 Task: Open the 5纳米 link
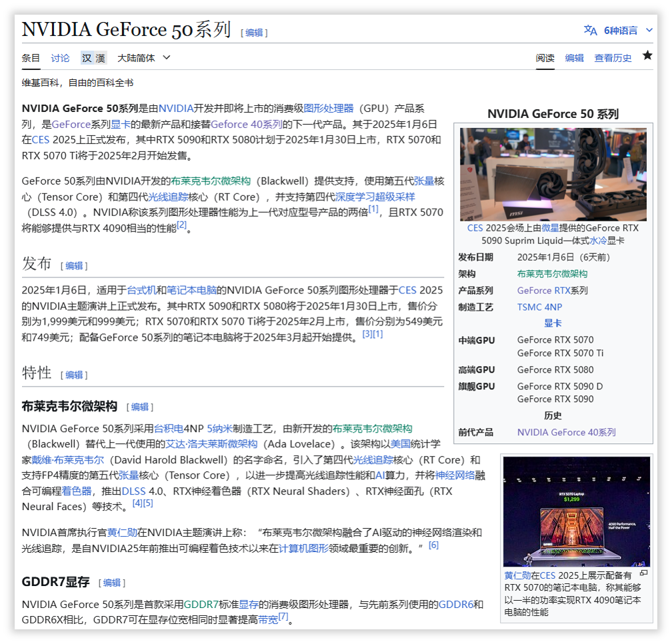tap(219, 429)
